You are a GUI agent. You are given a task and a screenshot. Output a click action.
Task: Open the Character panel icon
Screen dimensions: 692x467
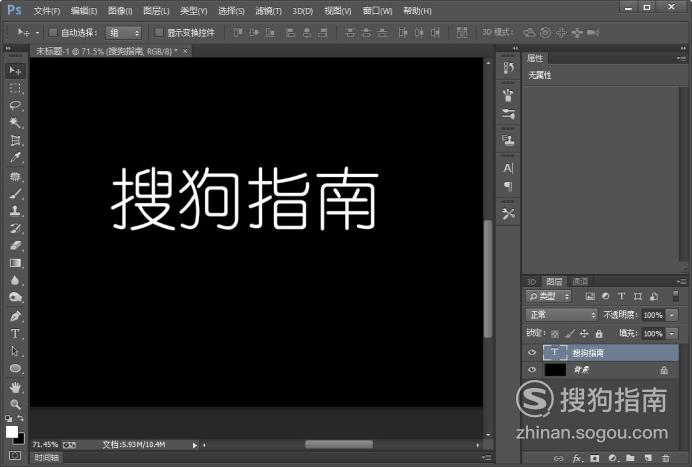(x=508, y=168)
